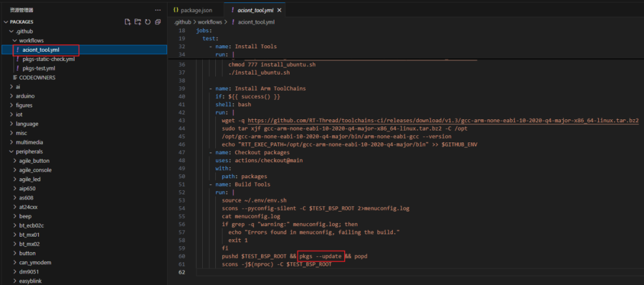Click the sticky 'test:' header line
Screen dimensions: 644x285
210,39
